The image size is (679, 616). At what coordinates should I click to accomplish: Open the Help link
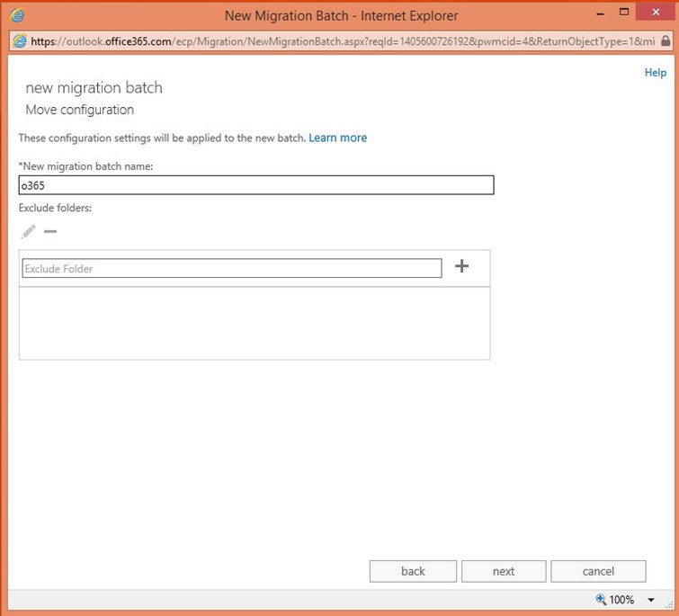point(656,72)
